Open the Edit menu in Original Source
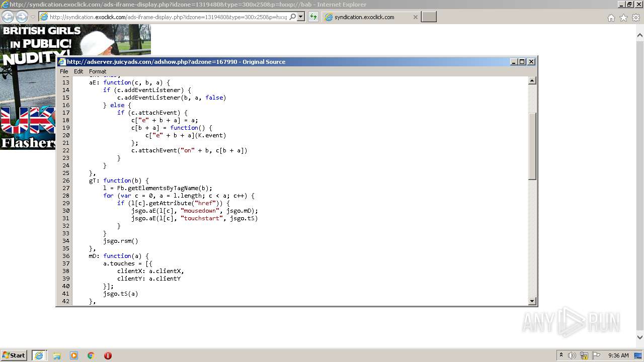The width and height of the screenshot is (644, 362). click(78, 71)
